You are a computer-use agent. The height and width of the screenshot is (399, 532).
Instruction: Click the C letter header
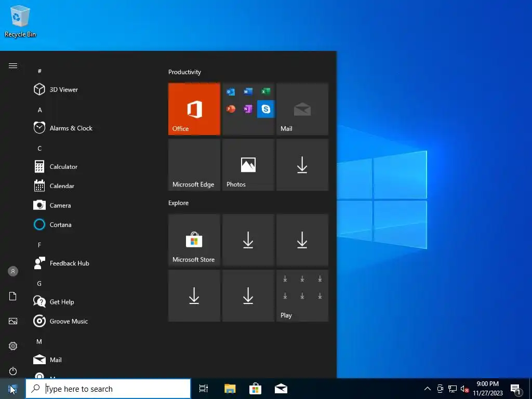[x=39, y=148]
